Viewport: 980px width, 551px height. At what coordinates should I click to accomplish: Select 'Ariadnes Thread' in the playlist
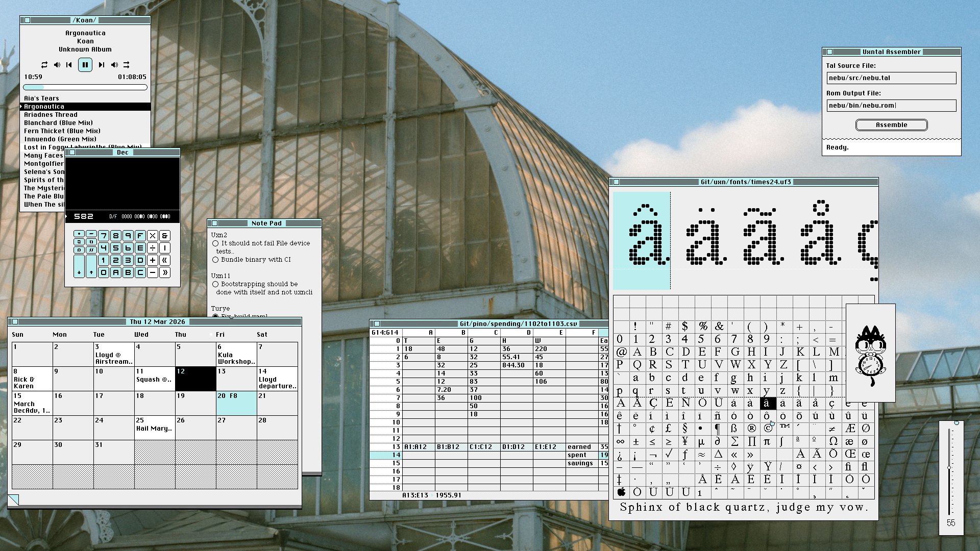[x=51, y=115]
